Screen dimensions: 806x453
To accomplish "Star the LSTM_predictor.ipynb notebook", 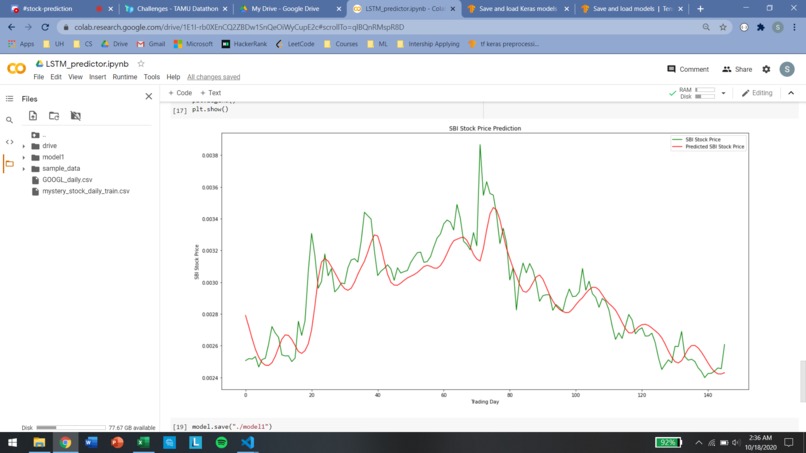I will click(x=141, y=64).
